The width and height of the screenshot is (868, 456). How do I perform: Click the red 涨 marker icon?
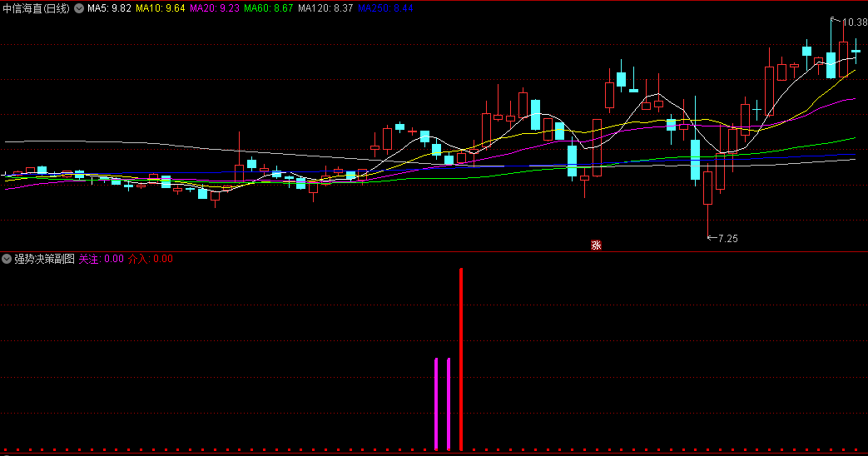(x=596, y=245)
